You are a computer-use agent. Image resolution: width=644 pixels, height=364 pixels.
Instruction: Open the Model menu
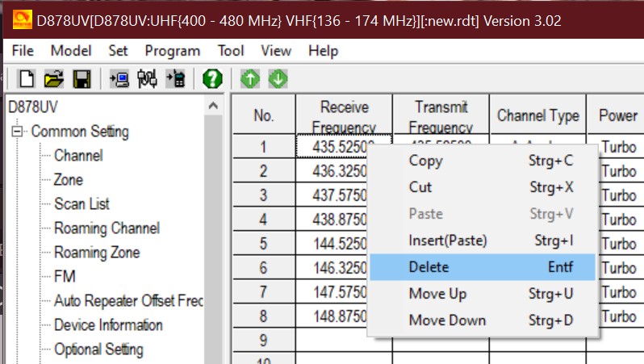tap(71, 51)
